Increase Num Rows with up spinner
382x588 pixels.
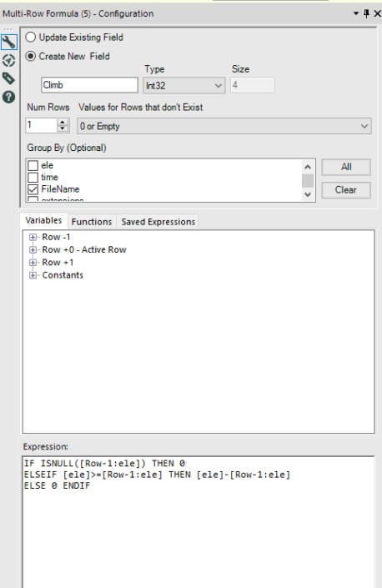pyautogui.click(x=63, y=122)
